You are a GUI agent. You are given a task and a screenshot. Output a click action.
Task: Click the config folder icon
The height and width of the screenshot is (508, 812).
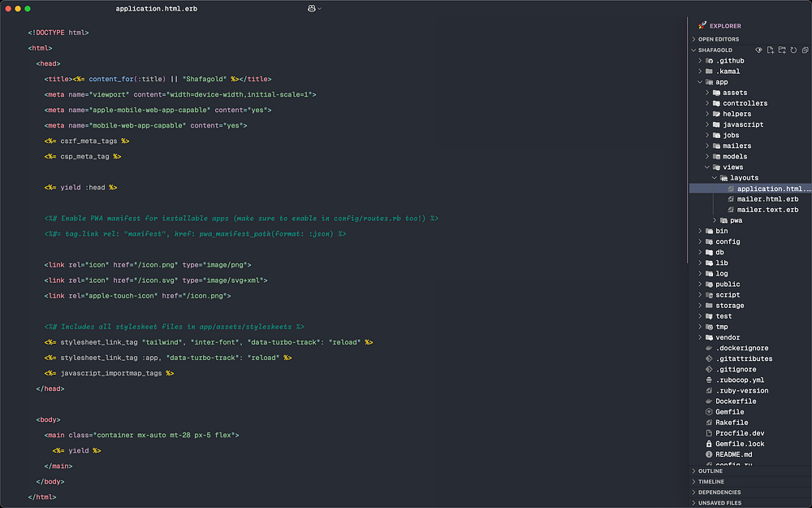tap(710, 241)
